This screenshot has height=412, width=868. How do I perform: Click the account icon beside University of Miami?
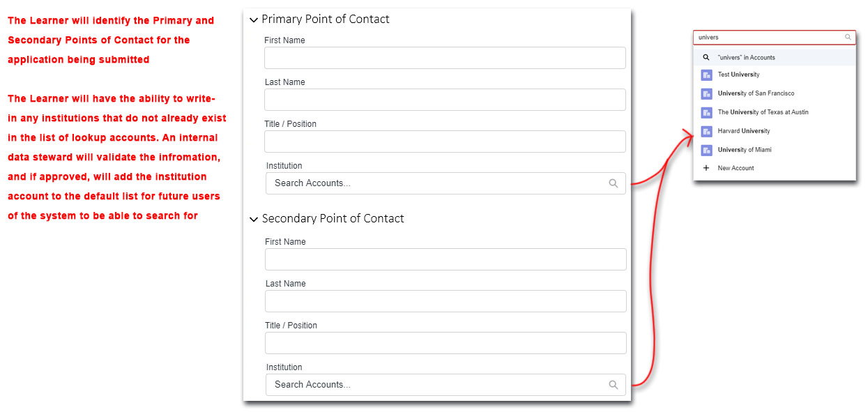[x=706, y=150]
